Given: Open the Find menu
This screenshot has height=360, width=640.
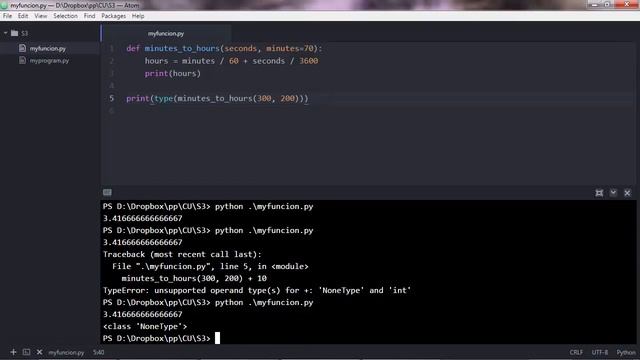Looking at the screenshot, I should [x=89, y=16].
